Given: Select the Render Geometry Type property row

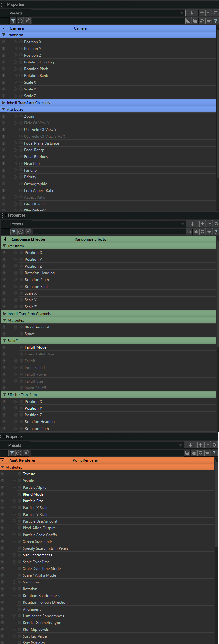Looking at the screenshot, I should click(107, 623).
